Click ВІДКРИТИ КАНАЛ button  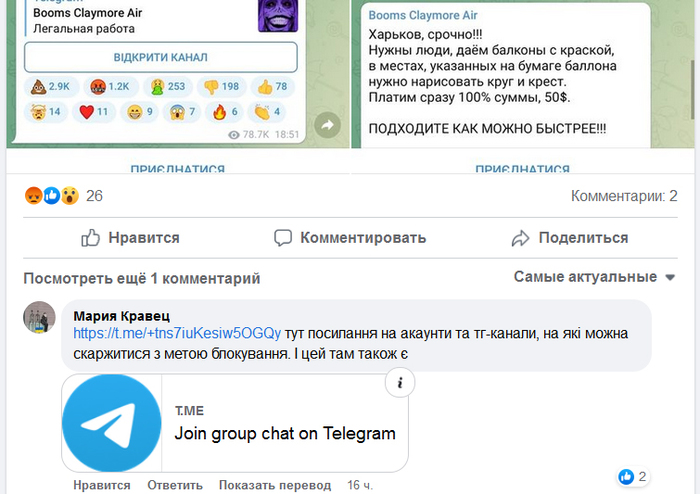click(x=161, y=57)
